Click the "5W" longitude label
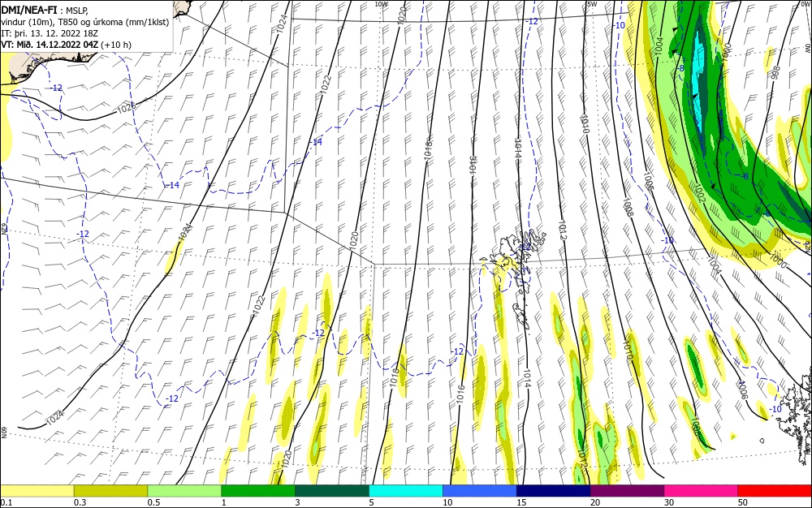 pyautogui.click(x=592, y=4)
